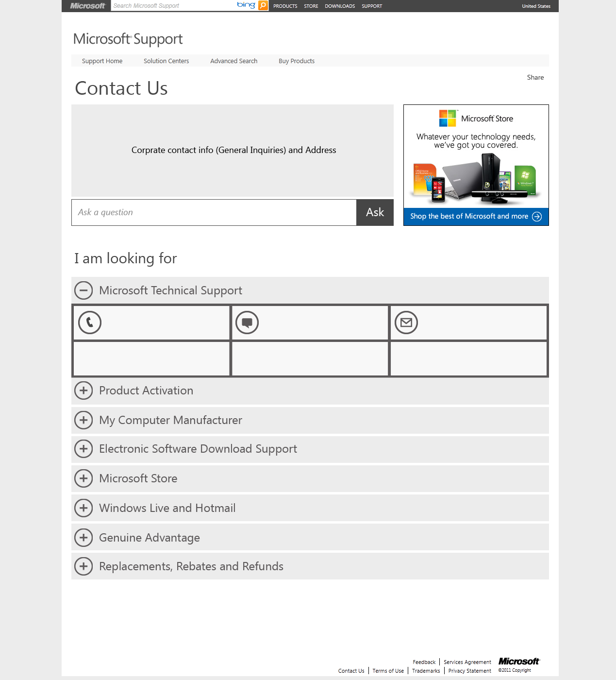
Task: Click the Microsoft Store colored flag logo
Action: 448,118
